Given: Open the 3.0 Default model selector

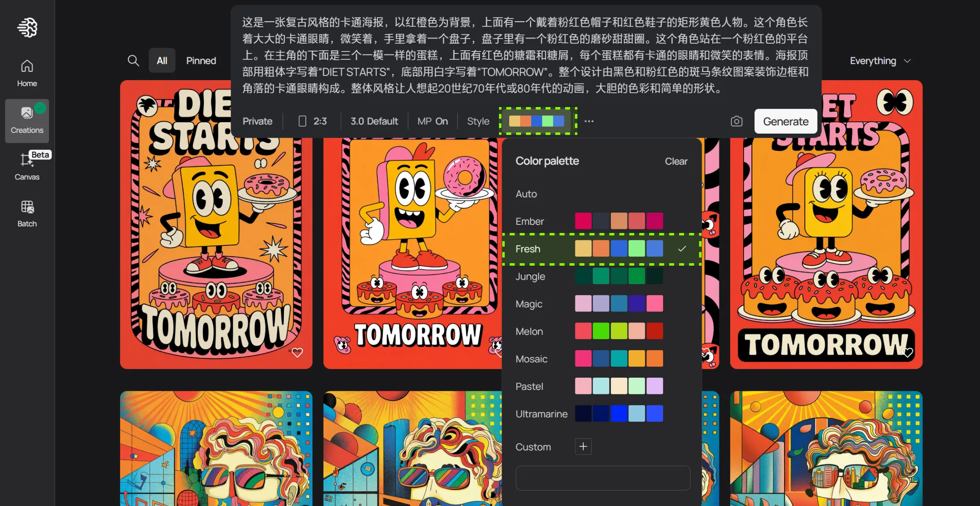Looking at the screenshot, I should click(374, 121).
